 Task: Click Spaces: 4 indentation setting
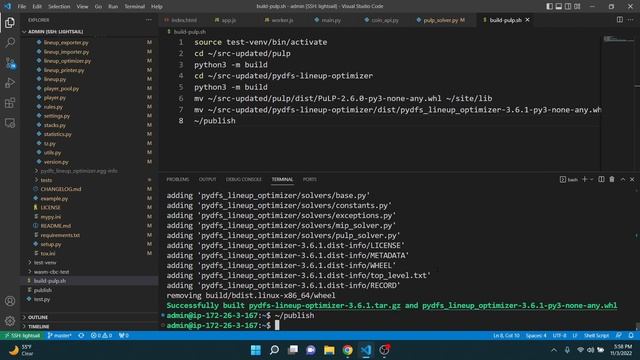536,336
